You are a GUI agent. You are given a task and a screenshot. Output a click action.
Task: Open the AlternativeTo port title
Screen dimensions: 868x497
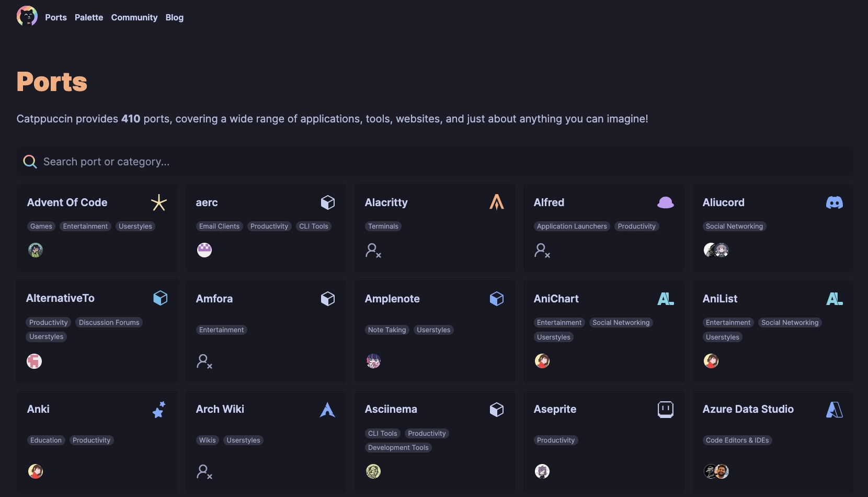[x=61, y=298]
